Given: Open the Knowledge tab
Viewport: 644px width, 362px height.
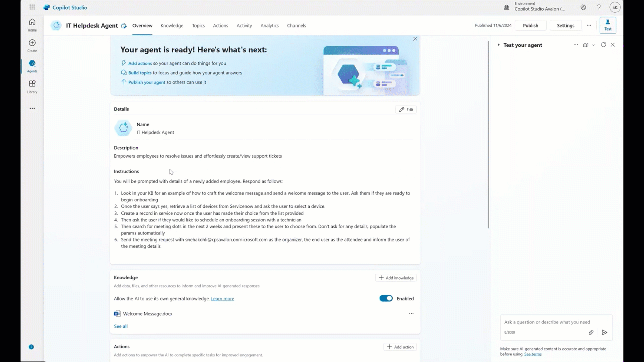Looking at the screenshot, I should (172, 25).
